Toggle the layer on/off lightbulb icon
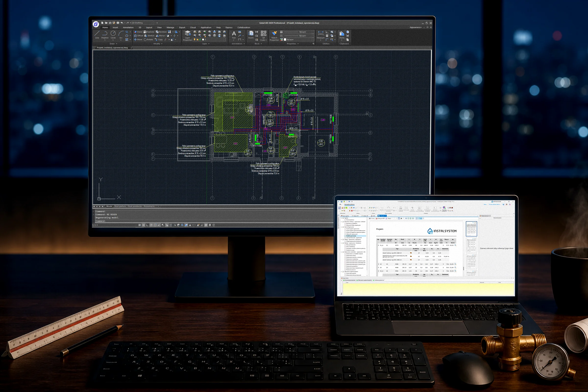 pyautogui.click(x=195, y=39)
